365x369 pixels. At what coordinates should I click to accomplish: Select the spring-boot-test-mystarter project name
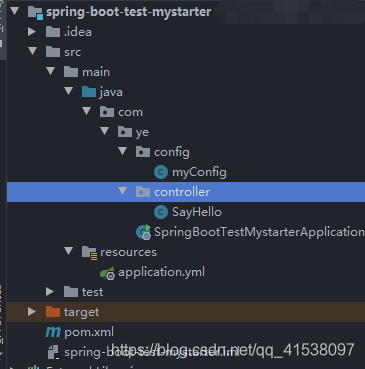(x=128, y=12)
